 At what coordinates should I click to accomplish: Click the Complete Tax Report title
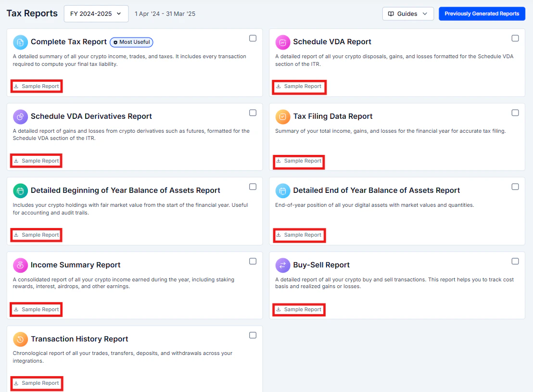(x=69, y=42)
